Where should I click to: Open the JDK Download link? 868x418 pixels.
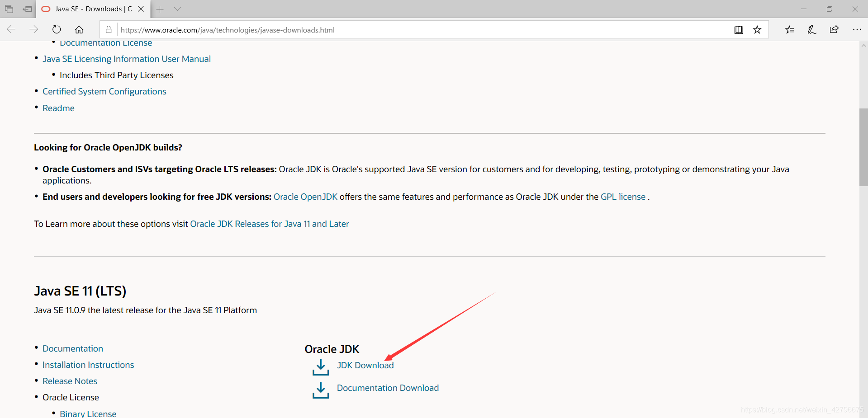point(365,365)
